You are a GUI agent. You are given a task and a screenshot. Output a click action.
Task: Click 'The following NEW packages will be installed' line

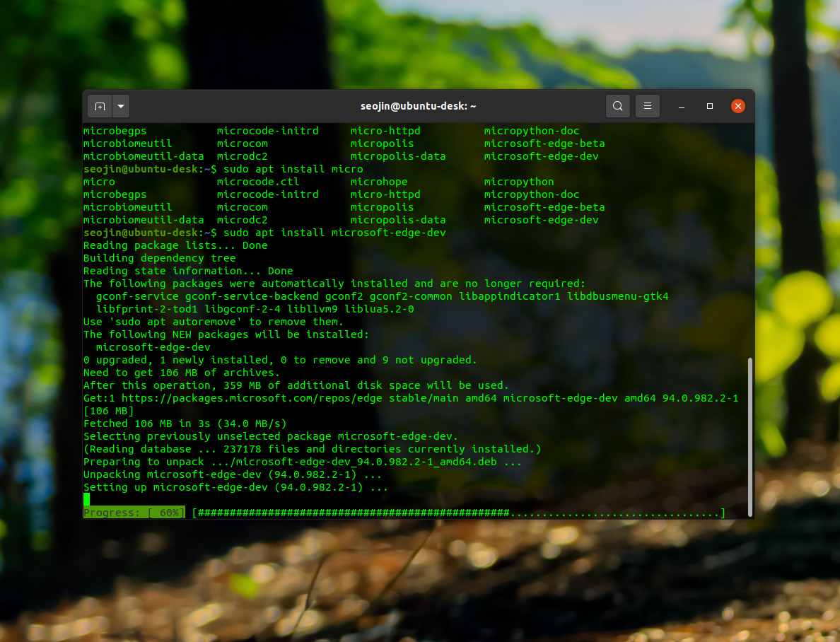pyautogui.click(x=226, y=334)
